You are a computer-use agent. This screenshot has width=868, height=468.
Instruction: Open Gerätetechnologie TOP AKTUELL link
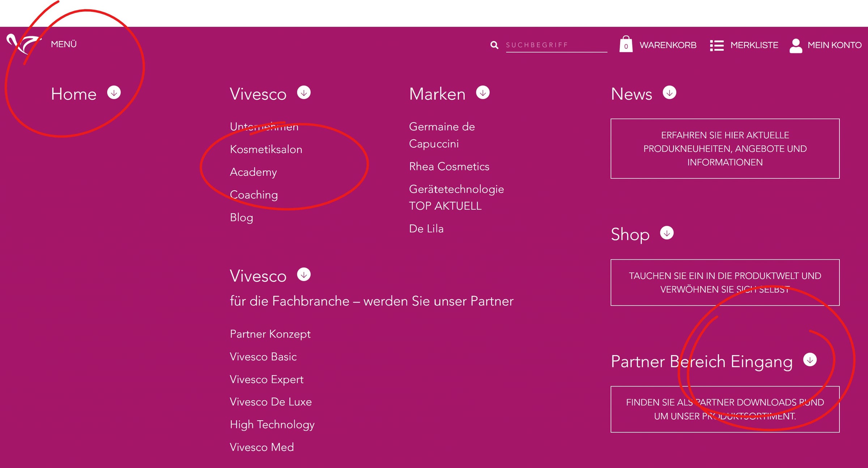[456, 197]
